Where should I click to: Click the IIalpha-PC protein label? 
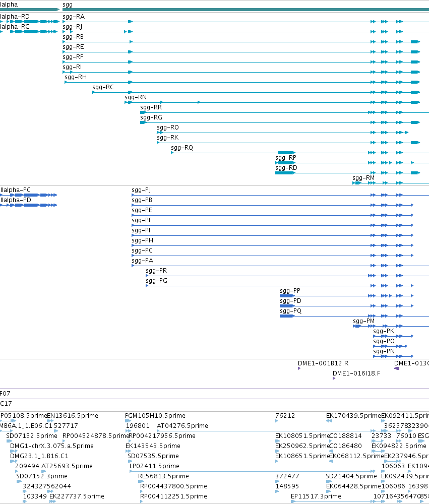click(16, 190)
